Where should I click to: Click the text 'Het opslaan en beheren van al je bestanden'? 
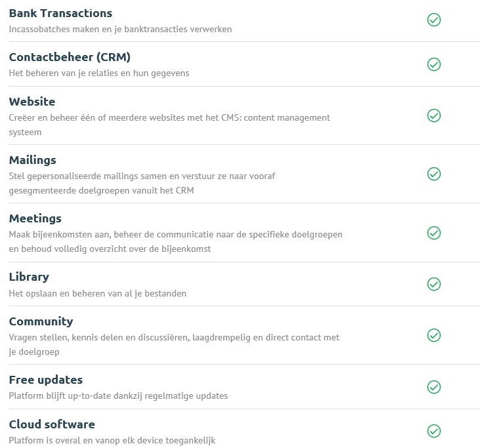(98, 294)
